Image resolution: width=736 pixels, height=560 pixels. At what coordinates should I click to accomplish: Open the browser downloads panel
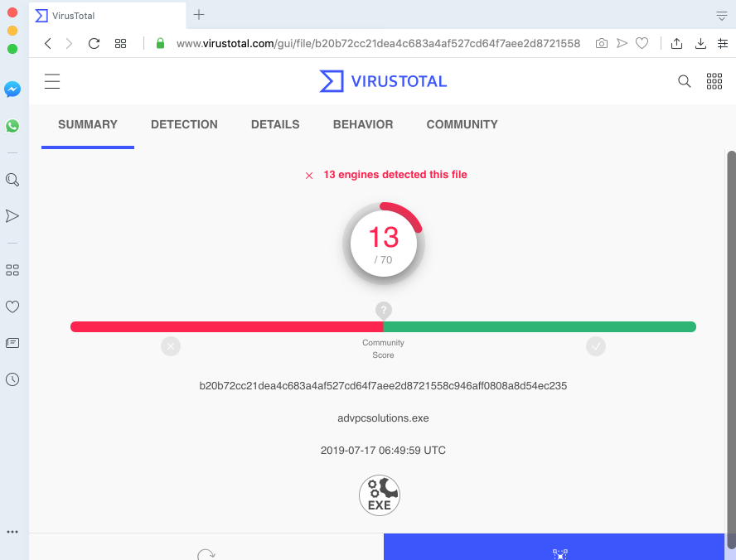[x=700, y=44]
